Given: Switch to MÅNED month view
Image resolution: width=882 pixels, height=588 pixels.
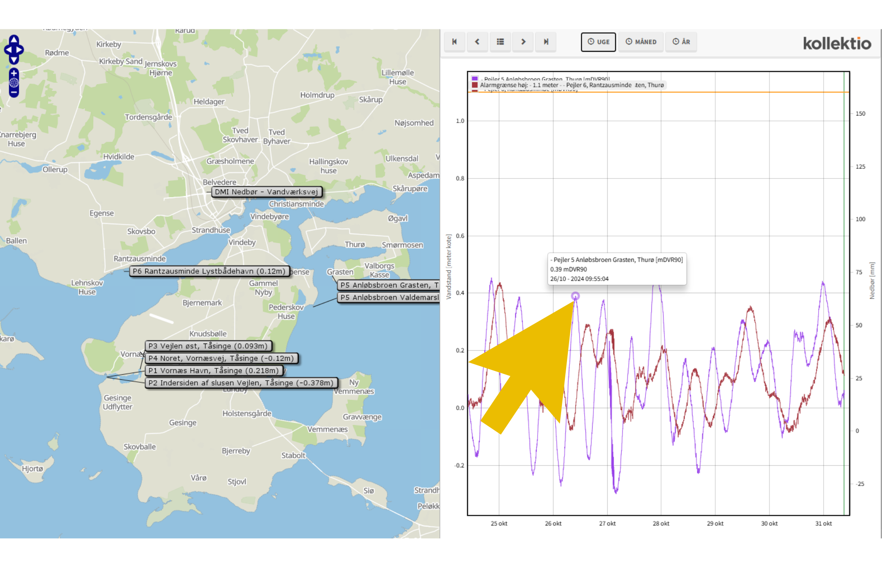Looking at the screenshot, I should (641, 42).
